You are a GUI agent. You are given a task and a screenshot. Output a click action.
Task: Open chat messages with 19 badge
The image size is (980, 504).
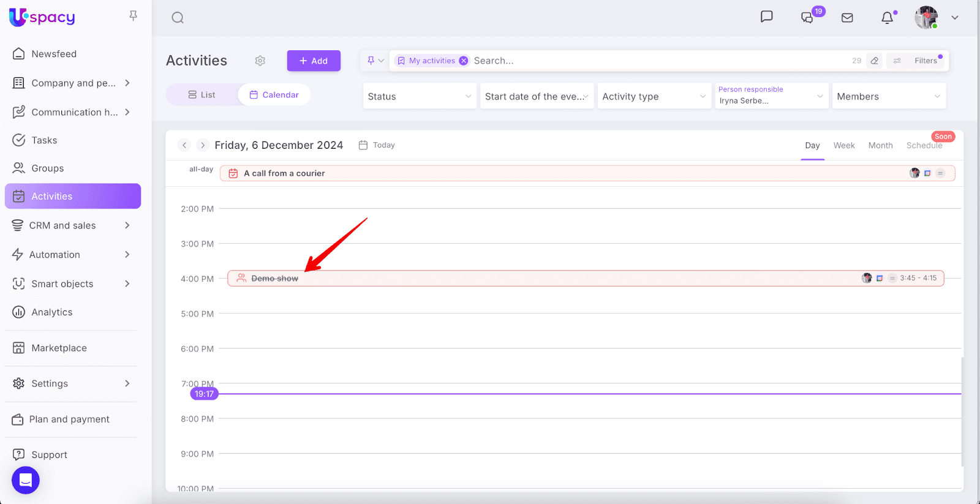click(x=807, y=18)
